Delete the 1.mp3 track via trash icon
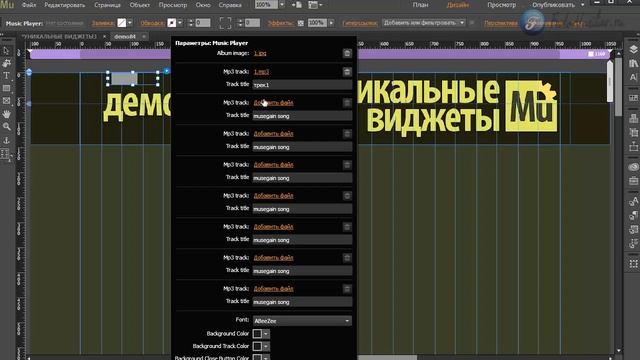Viewport: 640px width, 360px height. pyautogui.click(x=347, y=72)
